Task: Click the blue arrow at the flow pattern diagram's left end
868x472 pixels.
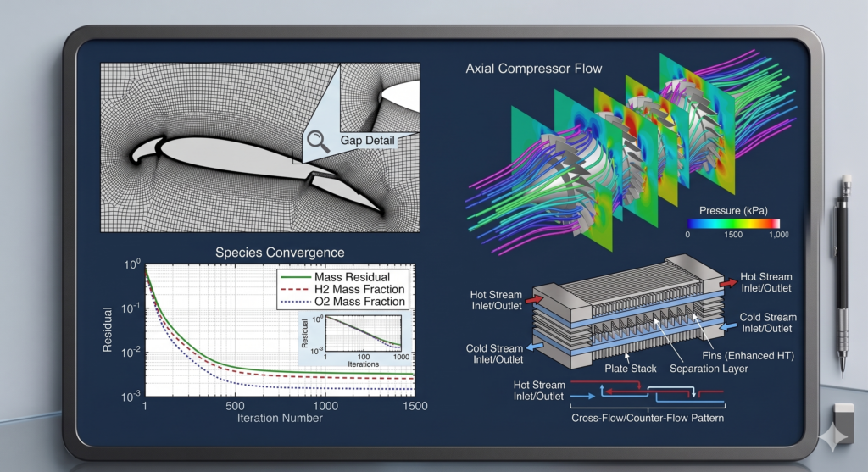Action: coord(582,397)
